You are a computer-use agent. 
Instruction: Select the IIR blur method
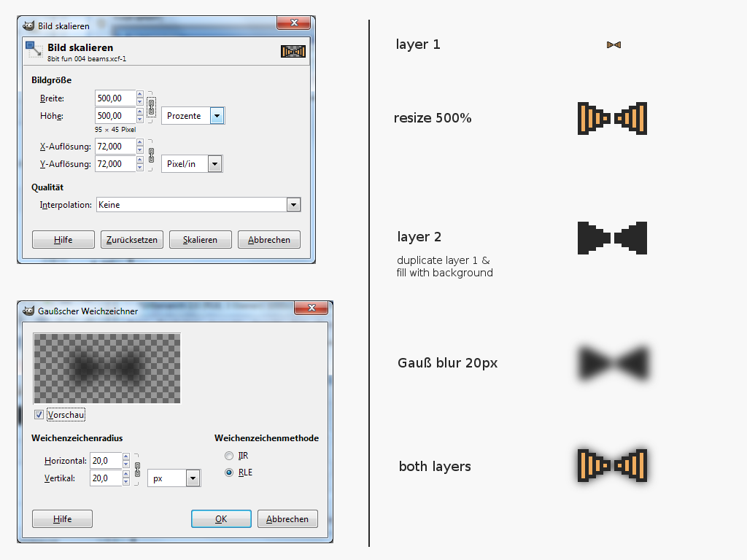[x=229, y=456]
